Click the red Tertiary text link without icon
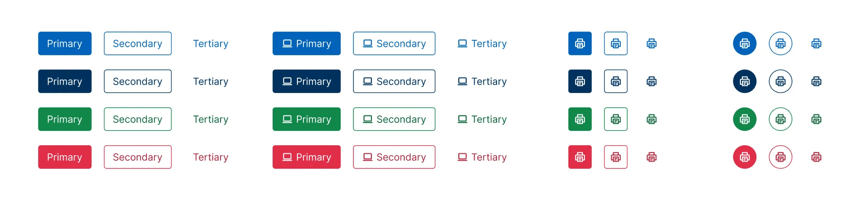The height and width of the screenshot is (208, 868). (211, 157)
